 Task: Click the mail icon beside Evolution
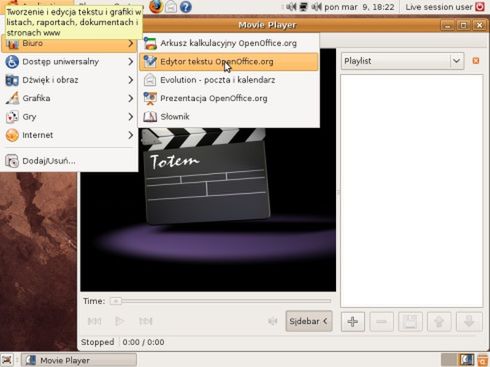pos(150,80)
